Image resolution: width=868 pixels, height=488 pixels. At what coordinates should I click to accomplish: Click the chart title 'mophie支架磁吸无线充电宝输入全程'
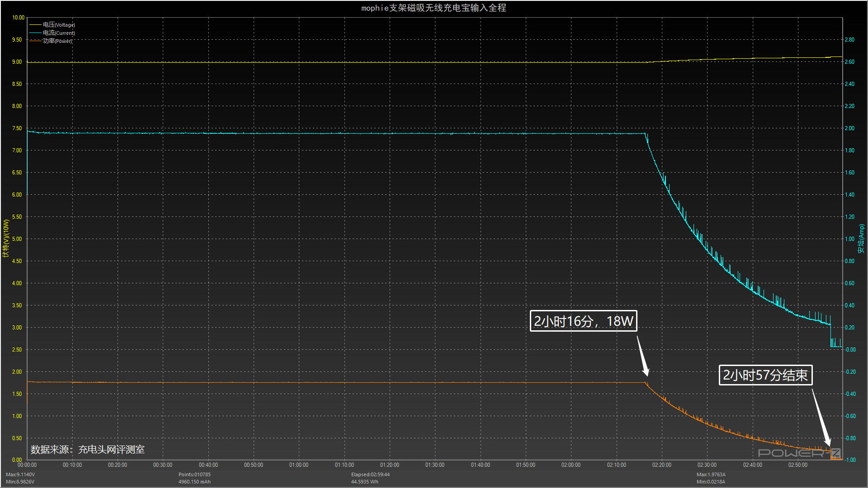click(434, 8)
